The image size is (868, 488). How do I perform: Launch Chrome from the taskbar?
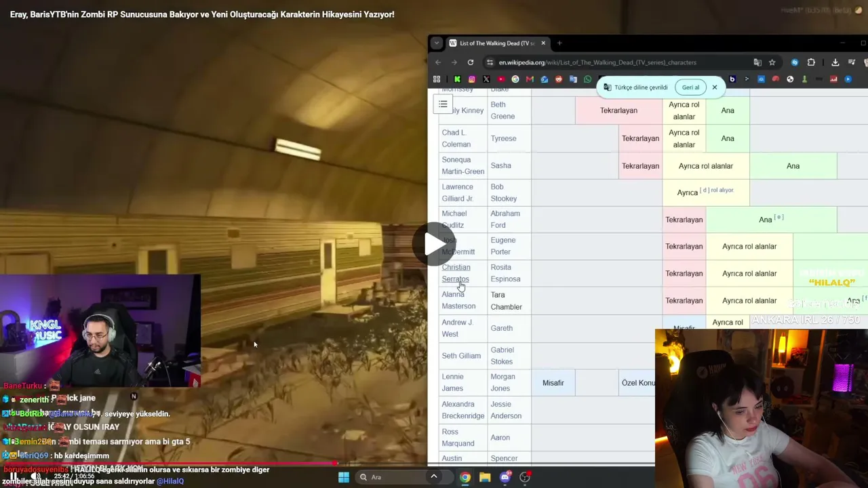point(465,477)
